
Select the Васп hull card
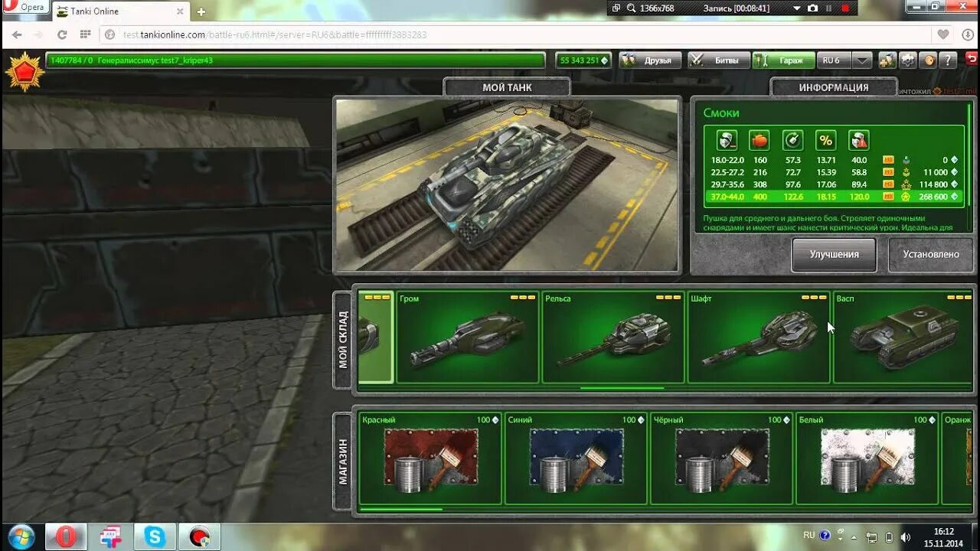point(903,337)
